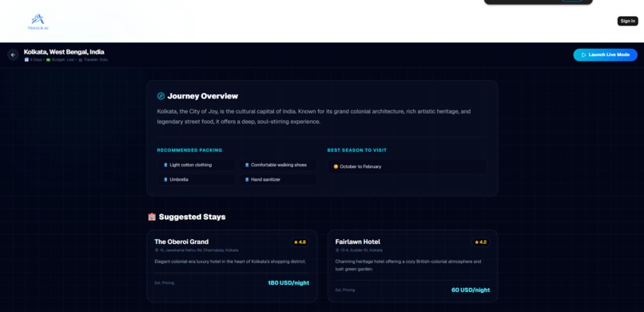Viewport: 644px width, 312px height.
Task: Click the Travlr AI logo
Action: tap(38, 22)
